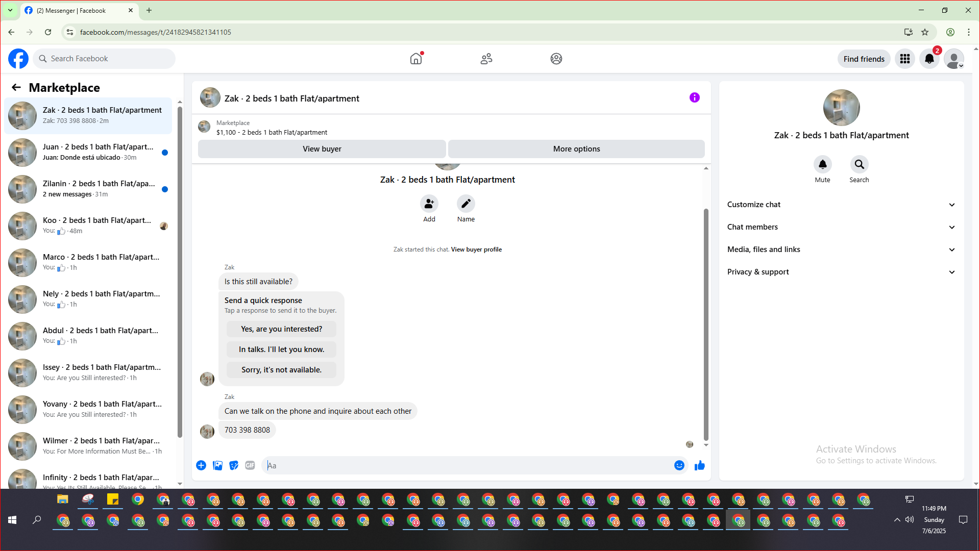The image size is (980, 551).
Task: Click the View buyer button
Action: (x=322, y=149)
